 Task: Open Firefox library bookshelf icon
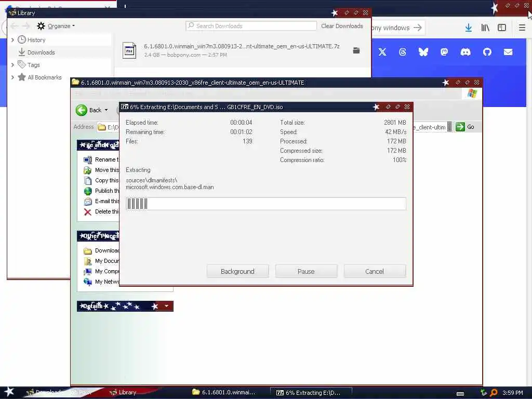tap(485, 28)
